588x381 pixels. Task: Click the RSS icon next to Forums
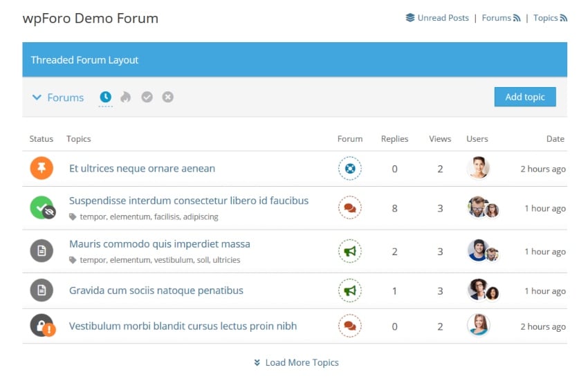[x=517, y=18]
